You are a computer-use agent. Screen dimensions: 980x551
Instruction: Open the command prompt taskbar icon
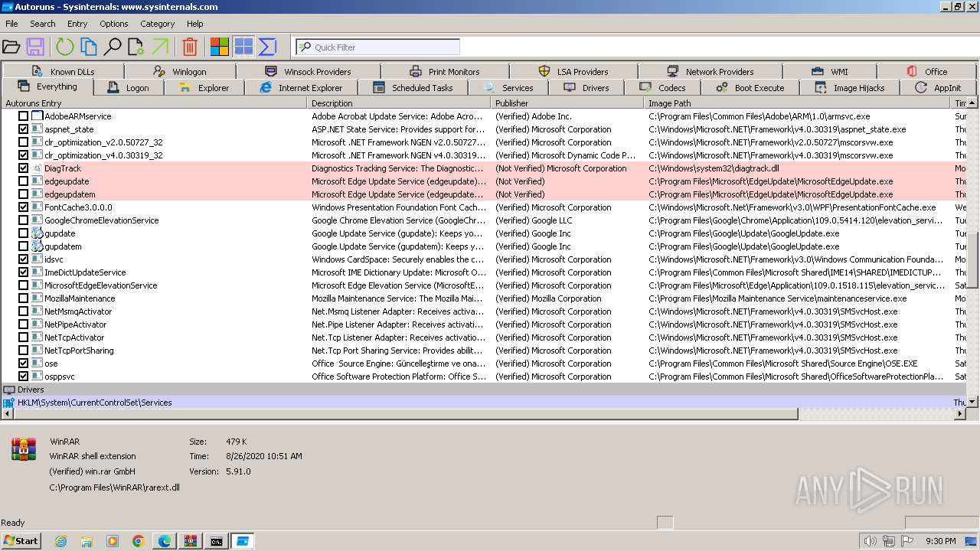[x=217, y=541]
